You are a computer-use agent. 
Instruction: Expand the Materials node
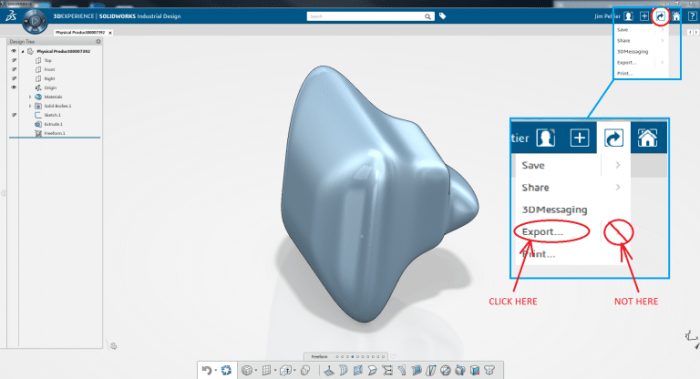point(30,97)
